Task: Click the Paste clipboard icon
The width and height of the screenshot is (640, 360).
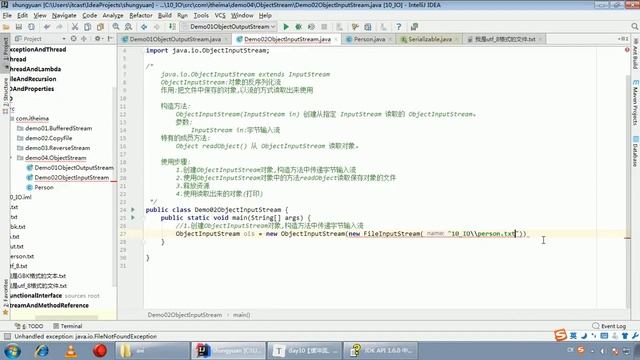Action: click(100, 27)
